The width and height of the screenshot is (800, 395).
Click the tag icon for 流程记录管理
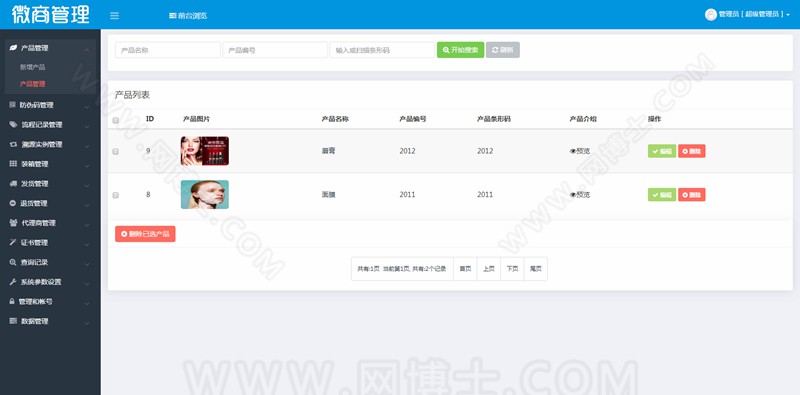click(13, 125)
